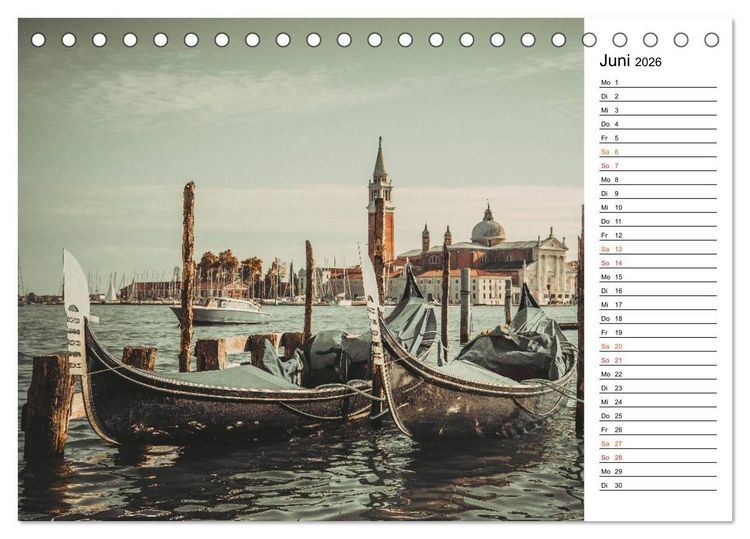Select the 'Di 16' calendar row
Image resolution: width=750 pixels, height=539 pixels.
pyautogui.click(x=658, y=290)
